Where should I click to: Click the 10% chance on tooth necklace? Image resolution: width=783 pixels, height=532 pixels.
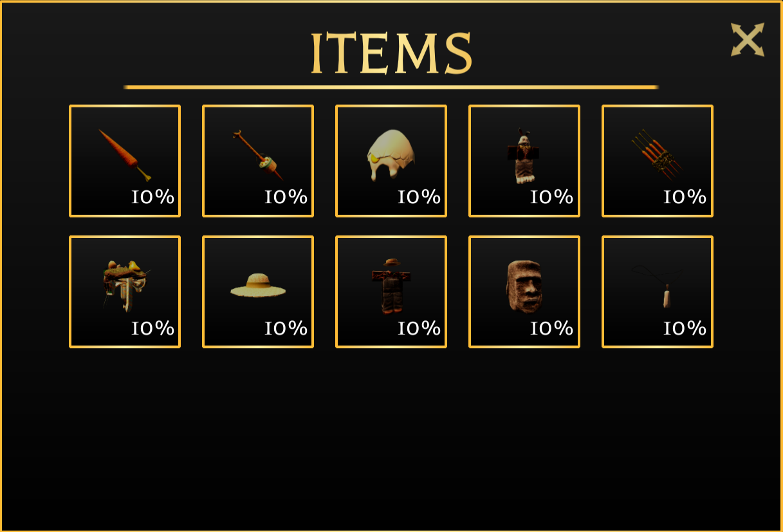(685, 328)
